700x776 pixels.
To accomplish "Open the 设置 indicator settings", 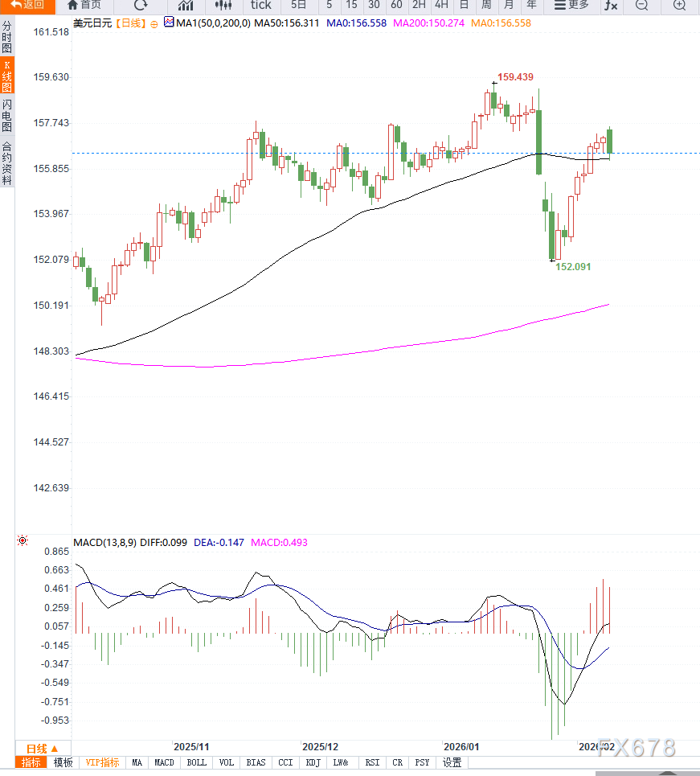I will [x=452, y=762].
